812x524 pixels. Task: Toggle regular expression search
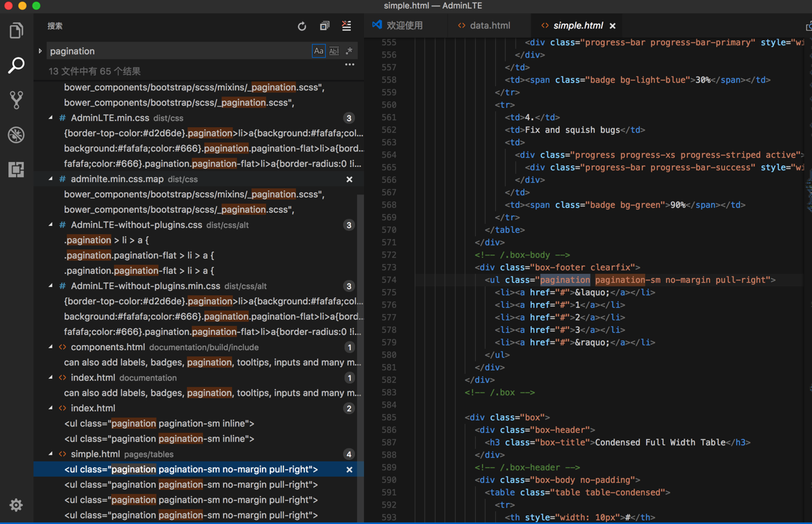click(349, 51)
